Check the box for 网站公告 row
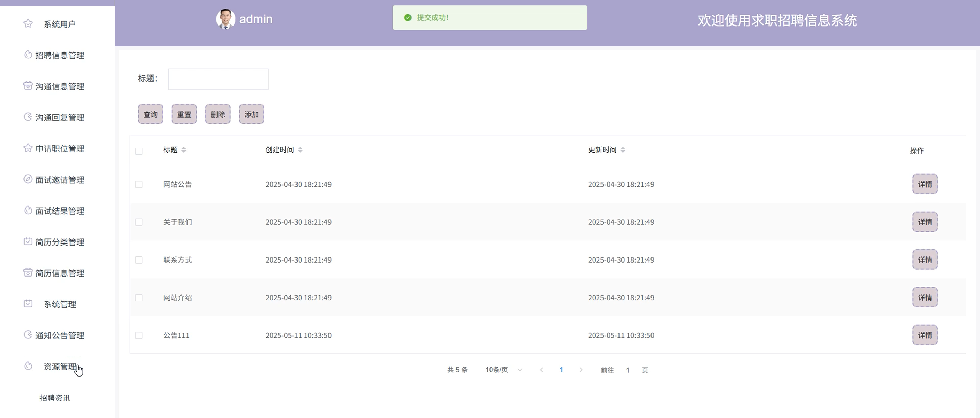The height and width of the screenshot is (418, 980). [x=139, y=184]
